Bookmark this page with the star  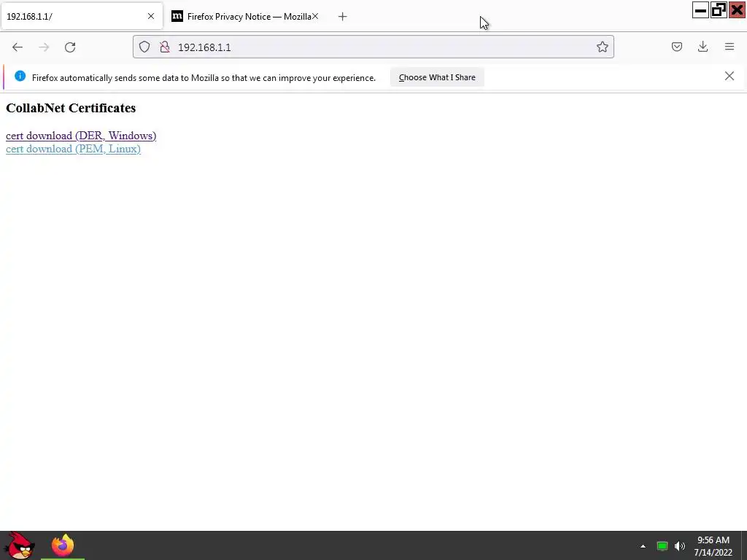pos(602,47)
